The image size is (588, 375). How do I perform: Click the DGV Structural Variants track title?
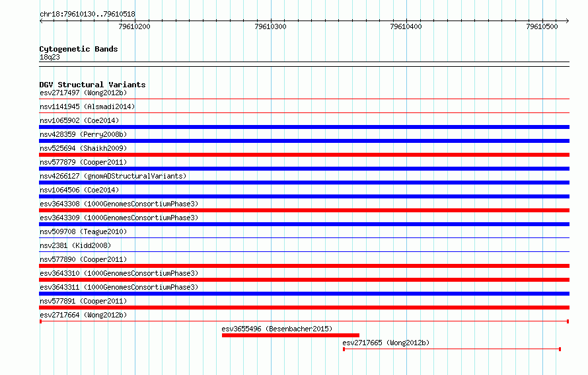point(92,85)
